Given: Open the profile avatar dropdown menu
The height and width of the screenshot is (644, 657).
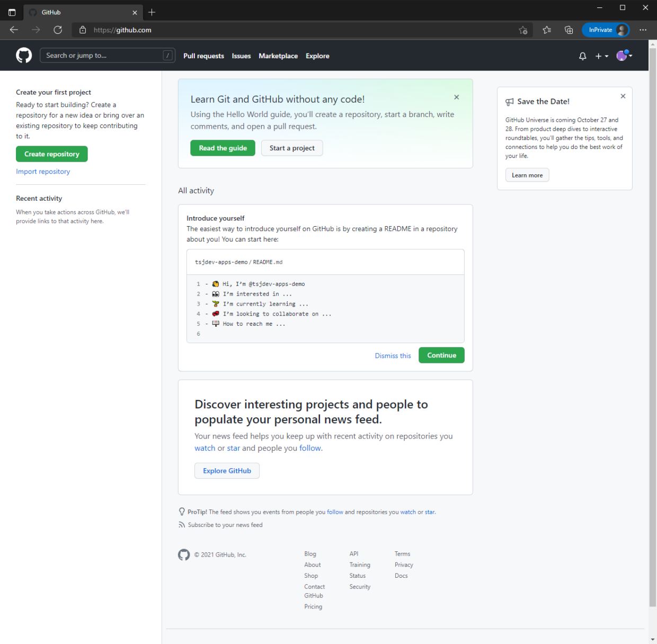Looking at the screenshot, I should point(624,56).
